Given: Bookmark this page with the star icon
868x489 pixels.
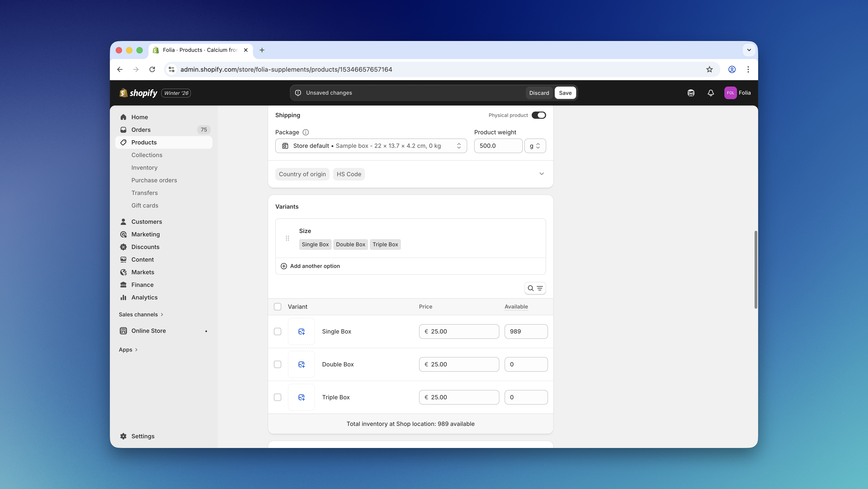Looking at the screenshot, I should pos(709,69).
